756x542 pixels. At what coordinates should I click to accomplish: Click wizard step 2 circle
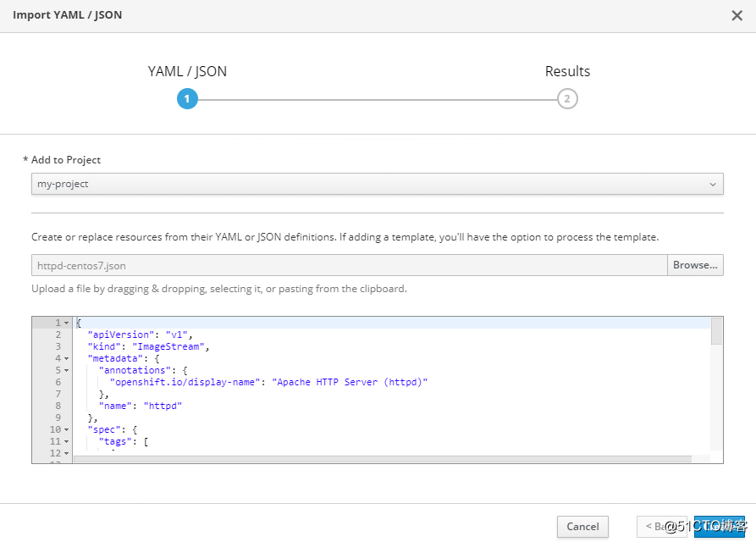coord(567,99)
